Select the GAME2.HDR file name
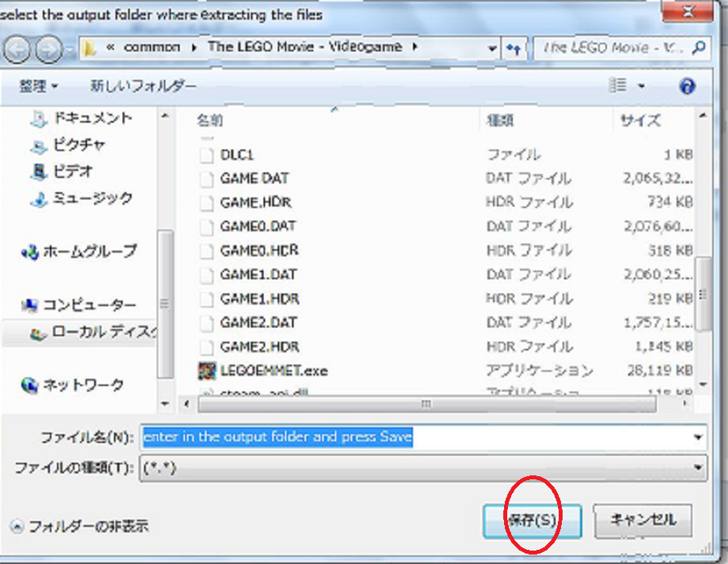Viewport: 728px width, 564px height. tap(260, 346)
